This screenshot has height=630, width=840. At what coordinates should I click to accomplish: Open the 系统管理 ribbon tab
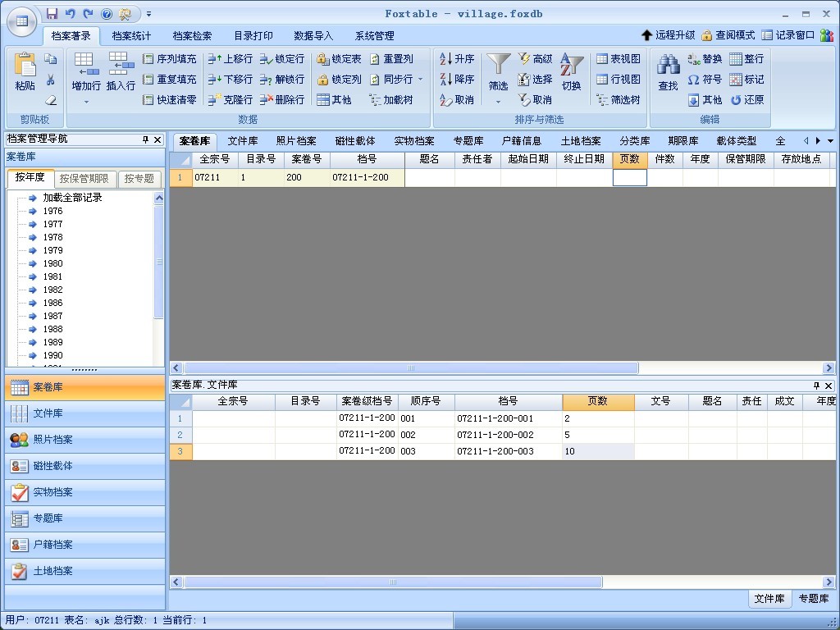[374, 36]
